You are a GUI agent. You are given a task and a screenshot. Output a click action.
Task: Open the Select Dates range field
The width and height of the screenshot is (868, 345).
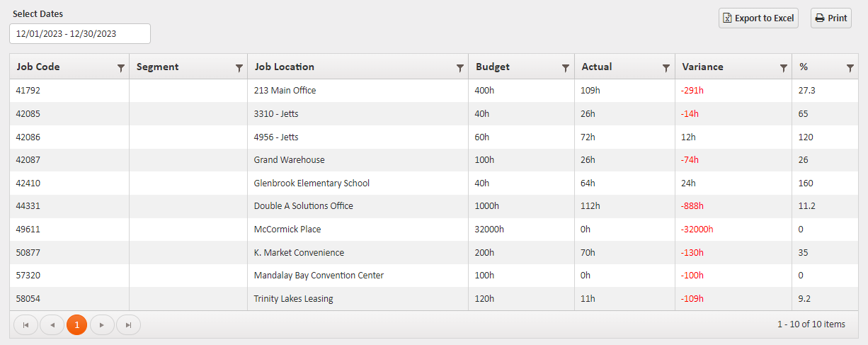click(79, 33)
